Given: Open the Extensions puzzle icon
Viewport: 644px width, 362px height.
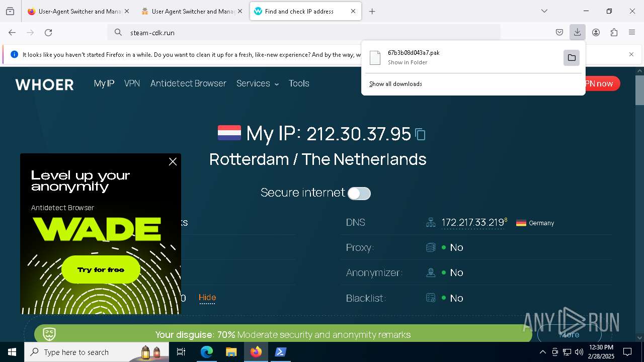Looking at the screenshot, I should 614,32.
